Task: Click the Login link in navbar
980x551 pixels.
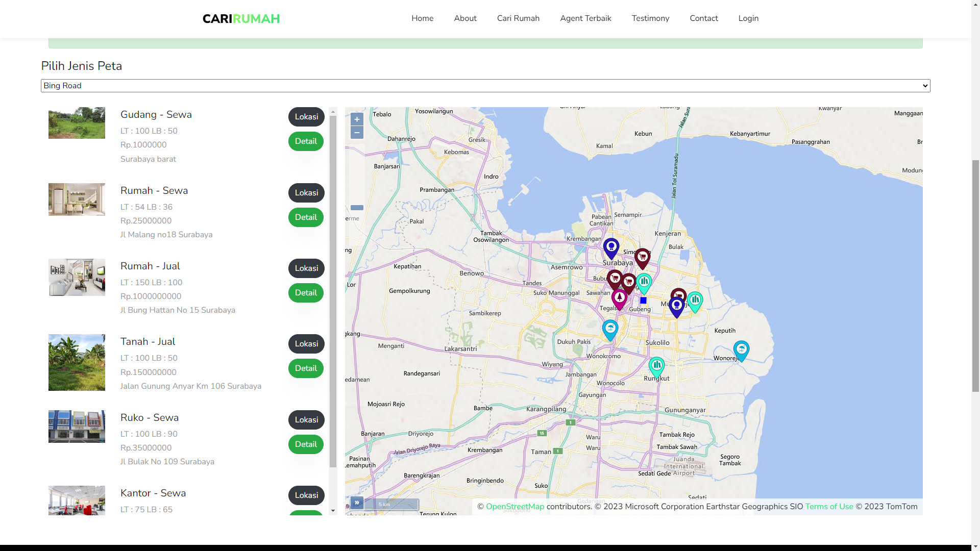Action: (748, 18)
